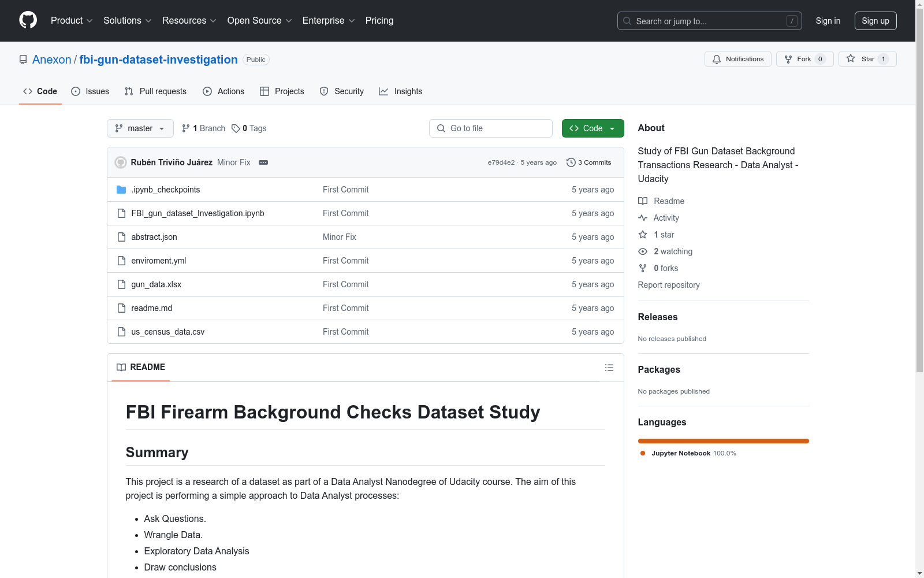
Task: Open the us_census_data.csv file
Action: pyautogui.click(x=168, y=332)
